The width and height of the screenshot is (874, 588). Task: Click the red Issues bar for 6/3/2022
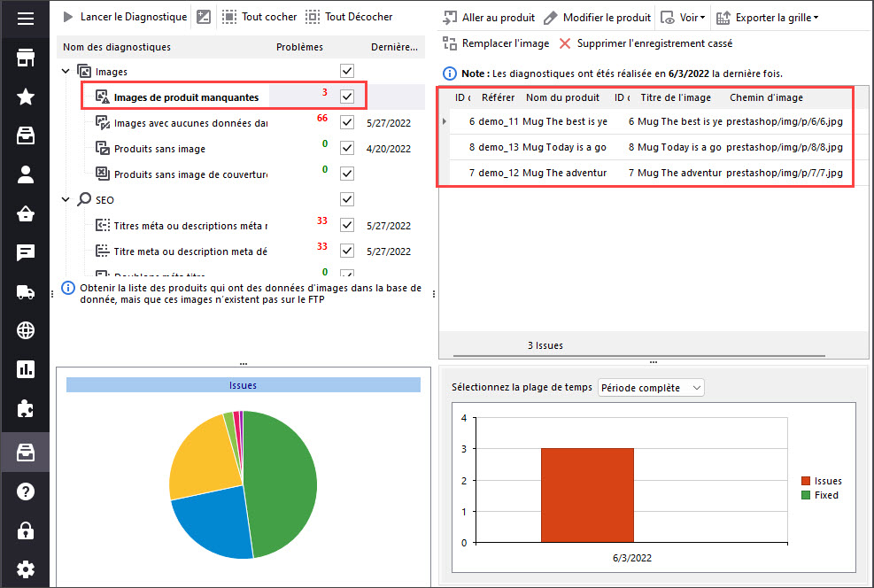point(587,495)
